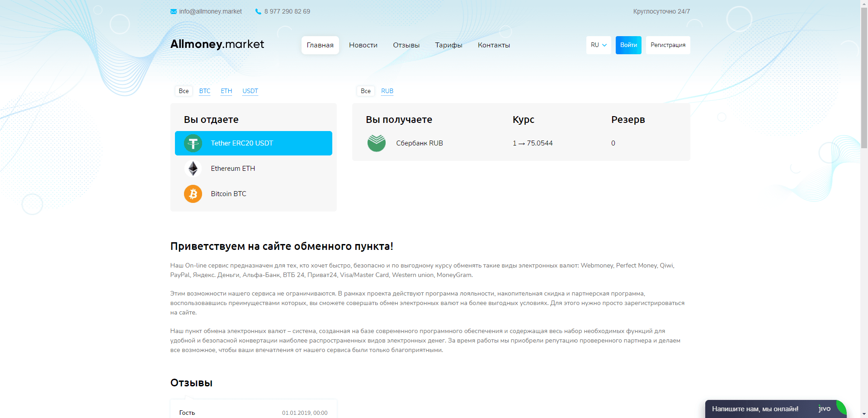Open the Контакты page
The image size is (868, 418).
click(494, 45)
